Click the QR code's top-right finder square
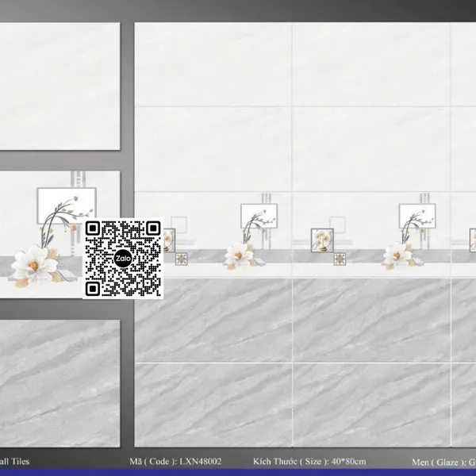This screenshot has width=476, height=476. [152, 229]
